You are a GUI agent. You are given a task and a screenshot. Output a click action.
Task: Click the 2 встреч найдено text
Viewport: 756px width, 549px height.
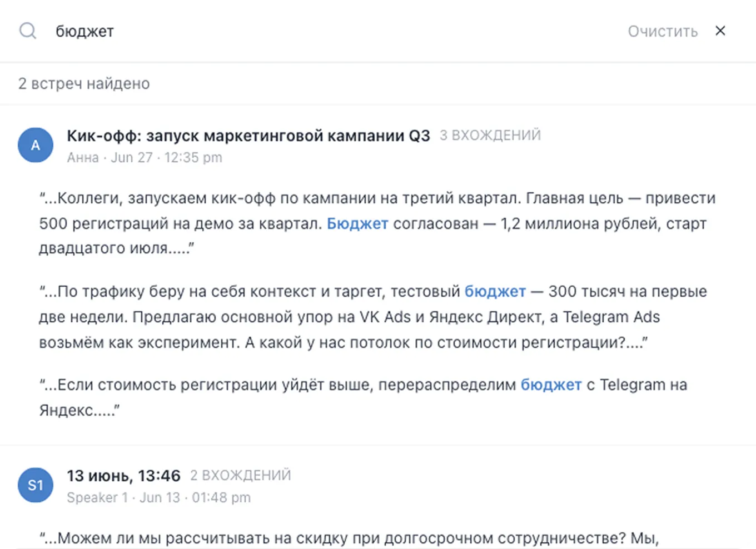point(84,84)
